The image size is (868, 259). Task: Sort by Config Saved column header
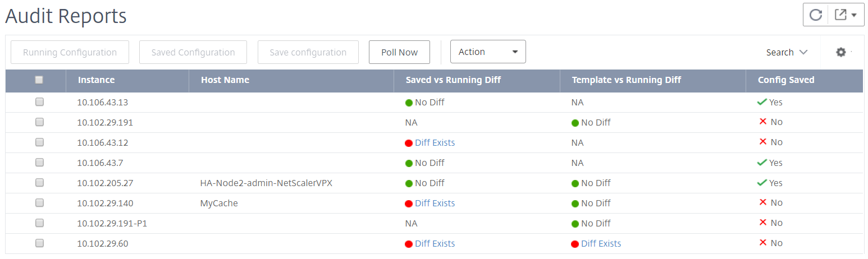786,80
